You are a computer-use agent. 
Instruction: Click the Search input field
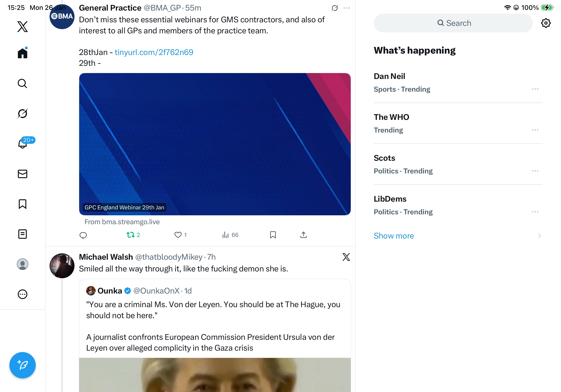(453, 23)
